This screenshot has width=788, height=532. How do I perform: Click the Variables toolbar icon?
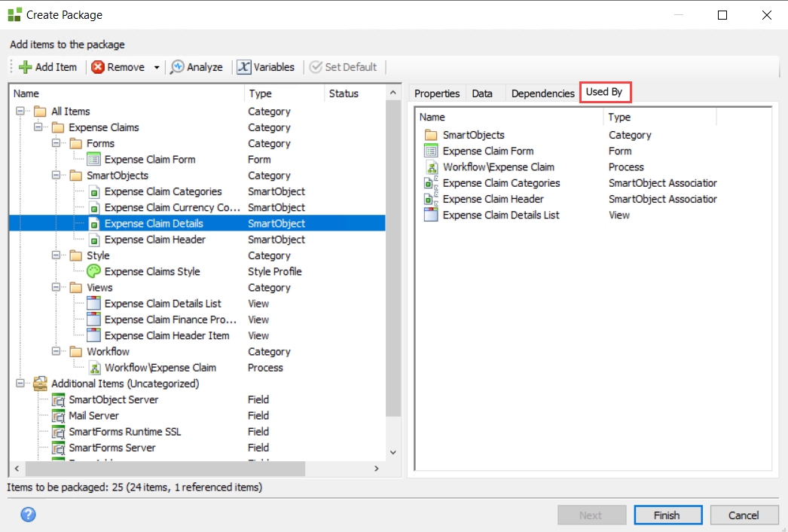pyautogui.click(x=243, y=67)
